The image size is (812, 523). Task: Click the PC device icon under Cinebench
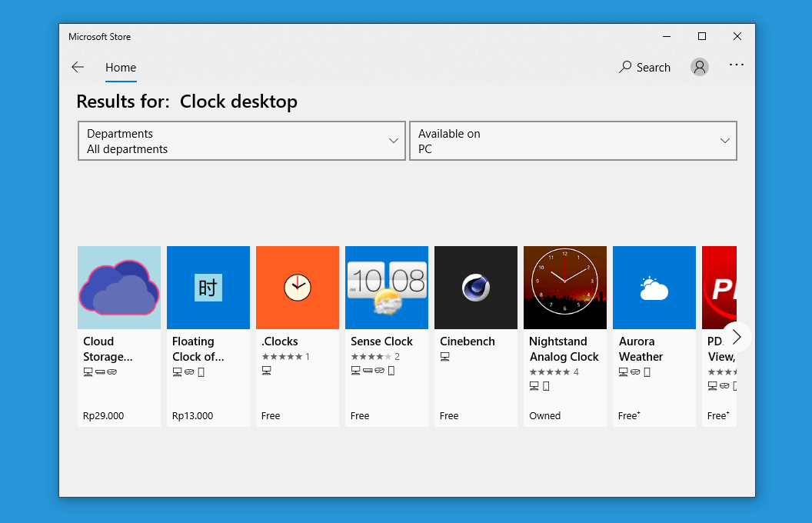(x=445, y=357)
